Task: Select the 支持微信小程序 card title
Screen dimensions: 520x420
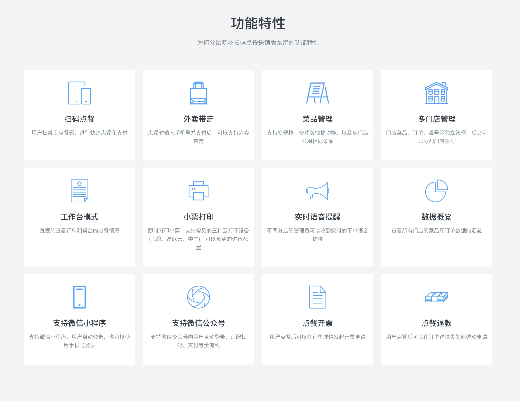Action: pyautogui.click(x=79, y=323)
